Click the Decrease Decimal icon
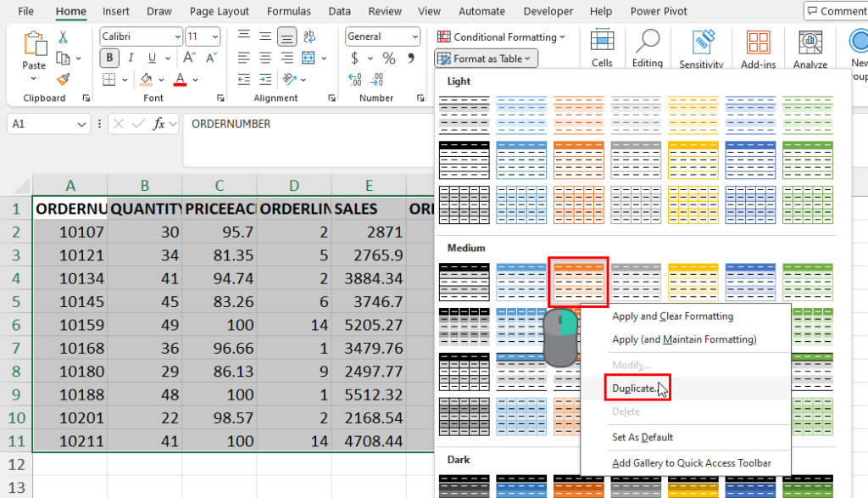The height and width of the screenshot is (498, 868). (x=377, y=80)
